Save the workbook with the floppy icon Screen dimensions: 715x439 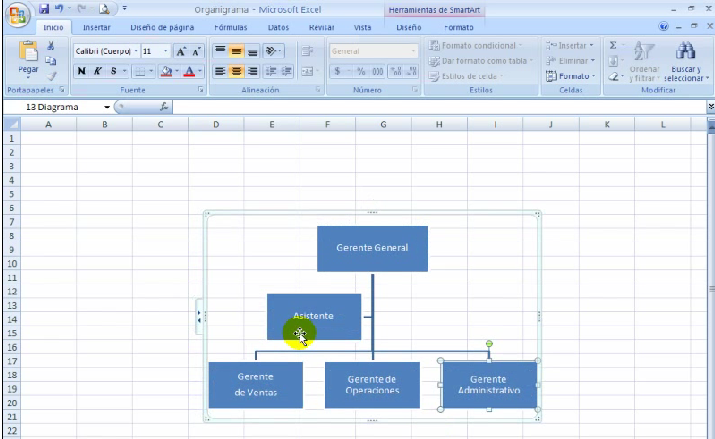[x=44, y=8]
